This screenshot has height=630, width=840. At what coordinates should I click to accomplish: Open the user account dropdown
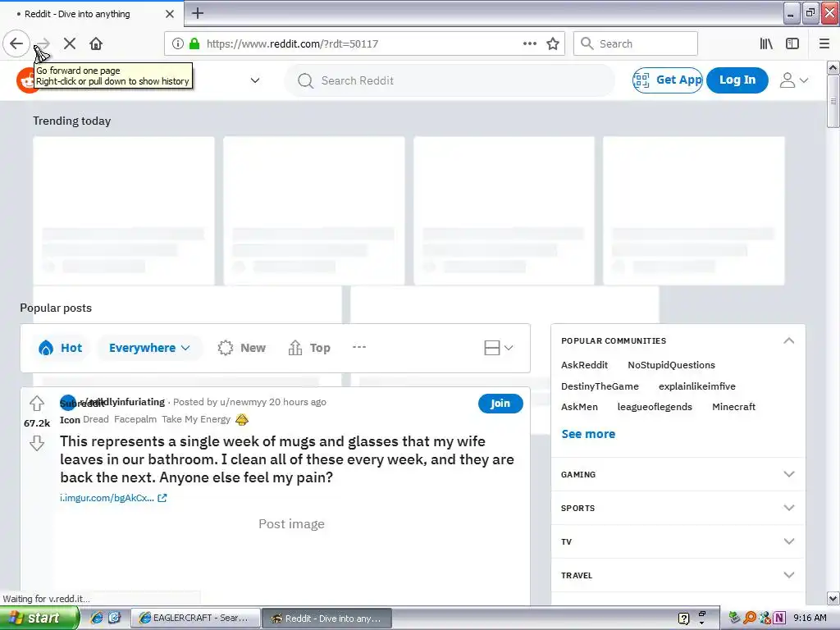click(x=794, y=80)
